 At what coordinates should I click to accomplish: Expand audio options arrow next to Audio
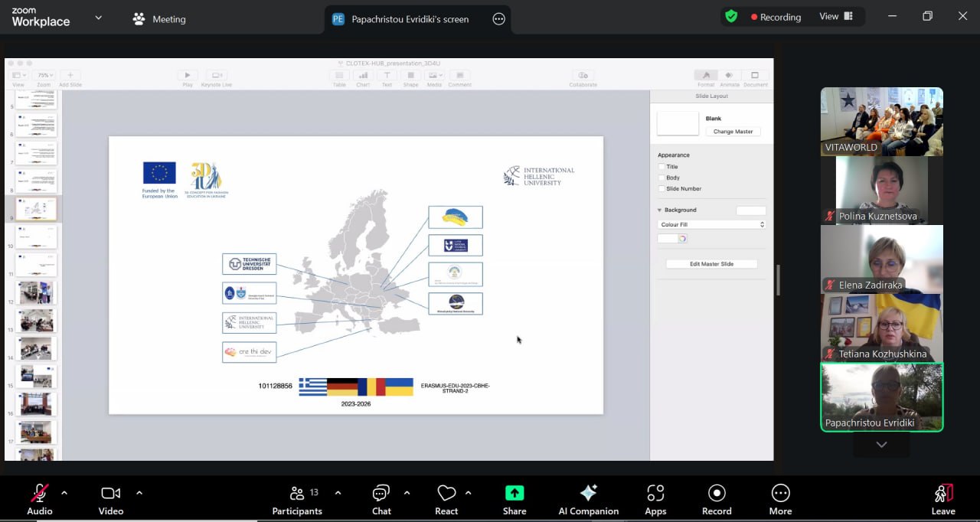[x=64, y=493]
